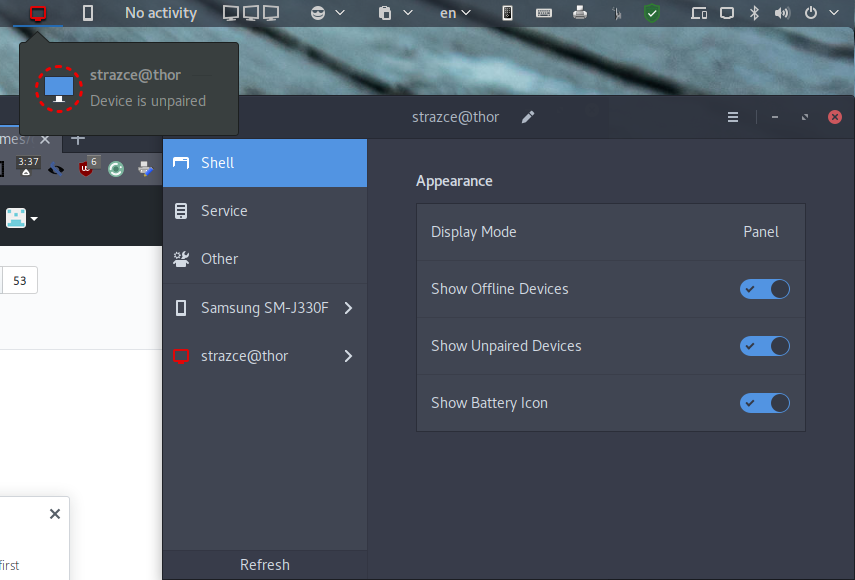The height and width of the screenshot is (580, 855).
Task: Click the Shell sidebar icon
Action: pyautogui.click(x=181, y=163)
